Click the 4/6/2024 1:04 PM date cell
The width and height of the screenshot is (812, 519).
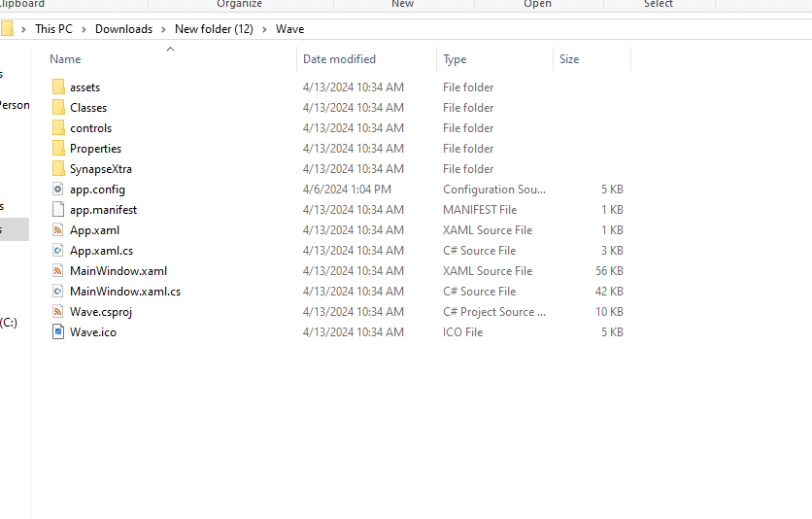pos(347,190)
